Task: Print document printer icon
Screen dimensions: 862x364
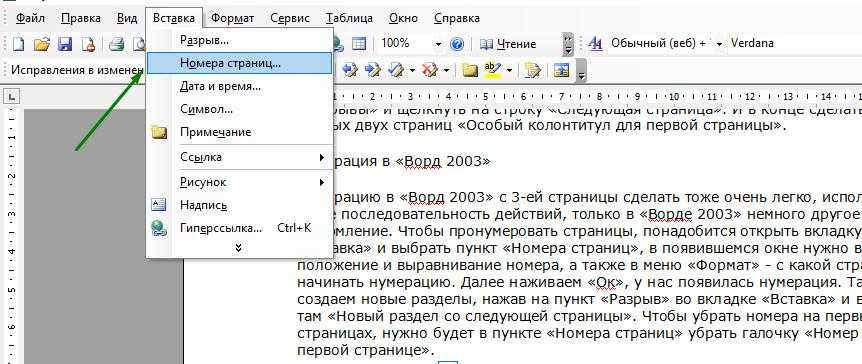Action: click(x=116, y=44)
